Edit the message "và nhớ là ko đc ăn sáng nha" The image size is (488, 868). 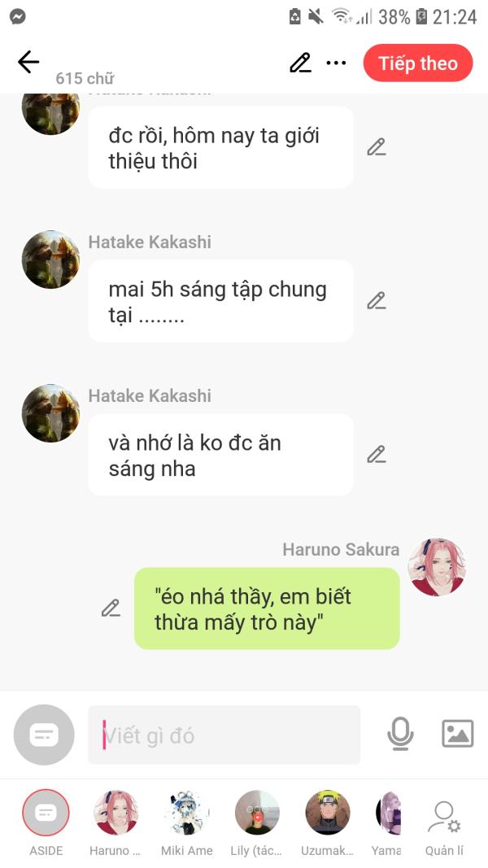pos(377,455)
